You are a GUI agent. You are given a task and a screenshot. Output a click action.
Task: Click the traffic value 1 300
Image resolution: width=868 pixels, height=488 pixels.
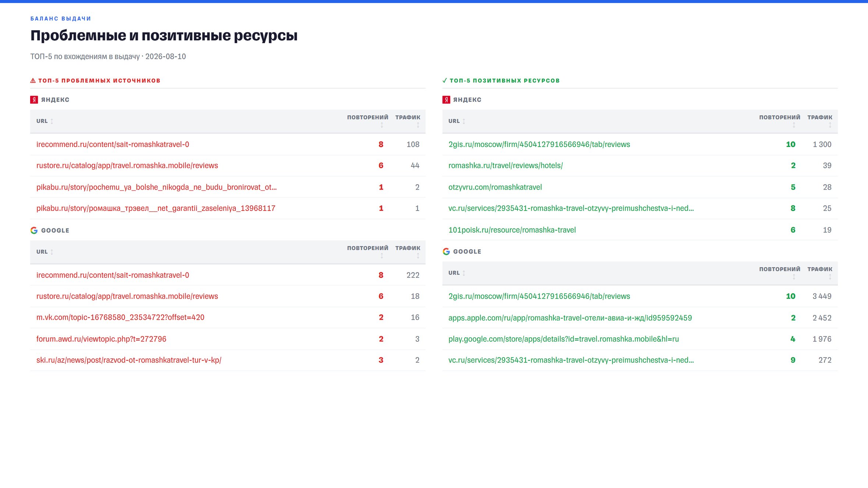click(x=822, y=144)
